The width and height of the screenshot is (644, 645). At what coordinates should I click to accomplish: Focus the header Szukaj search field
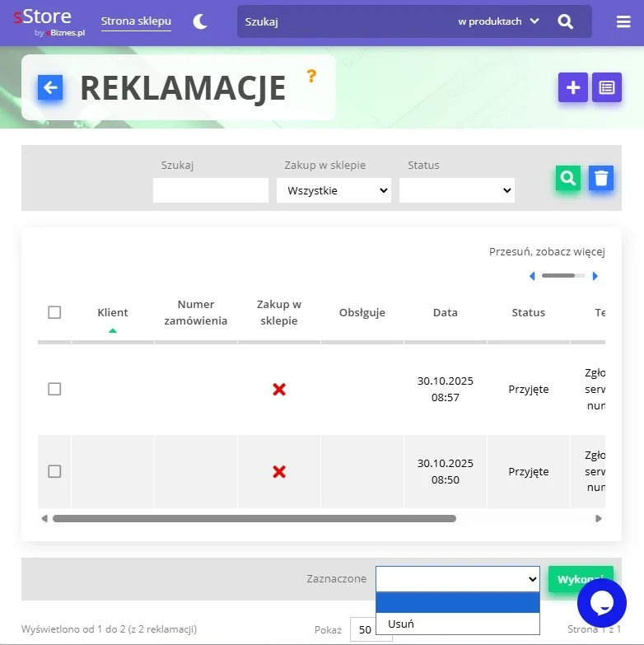click(345, 21)
